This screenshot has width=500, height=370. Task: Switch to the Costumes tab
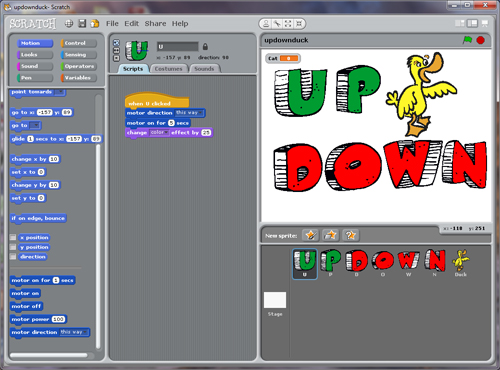tap(169, 69)
